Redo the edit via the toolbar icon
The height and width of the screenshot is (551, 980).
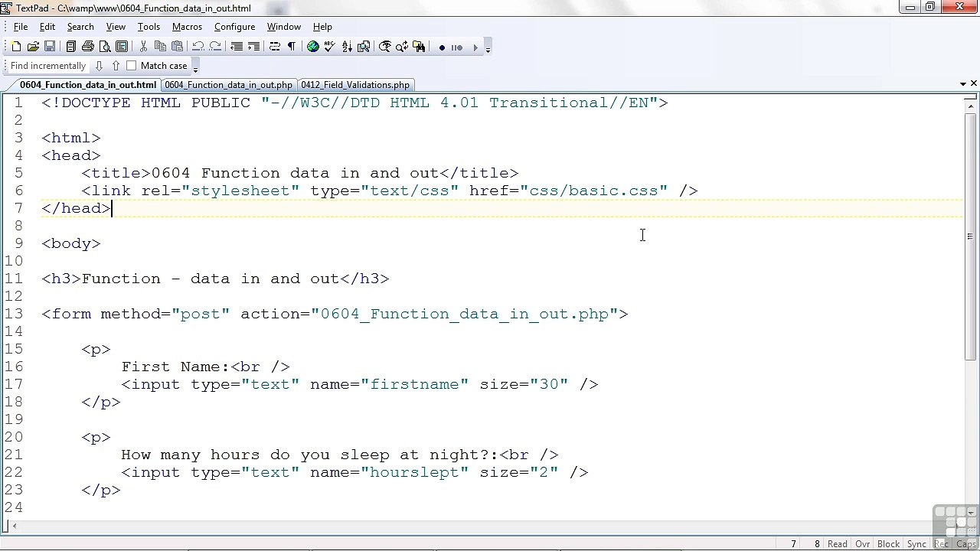[x=215, y=47]
